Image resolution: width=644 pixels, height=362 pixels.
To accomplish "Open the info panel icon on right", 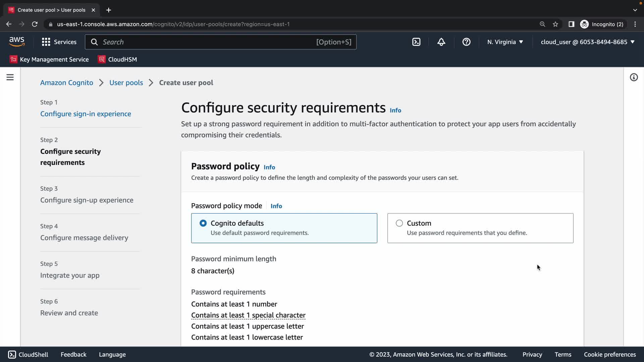I will (x=634, y=77).
